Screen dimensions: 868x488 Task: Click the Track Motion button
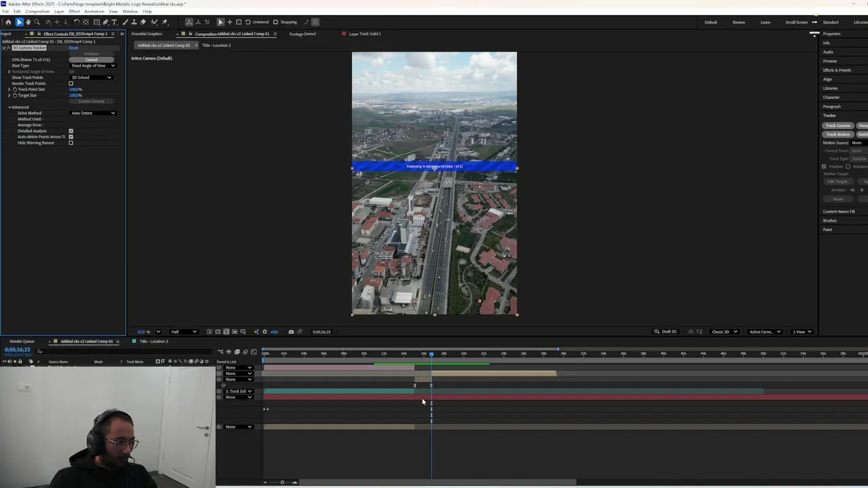[838, 134]
